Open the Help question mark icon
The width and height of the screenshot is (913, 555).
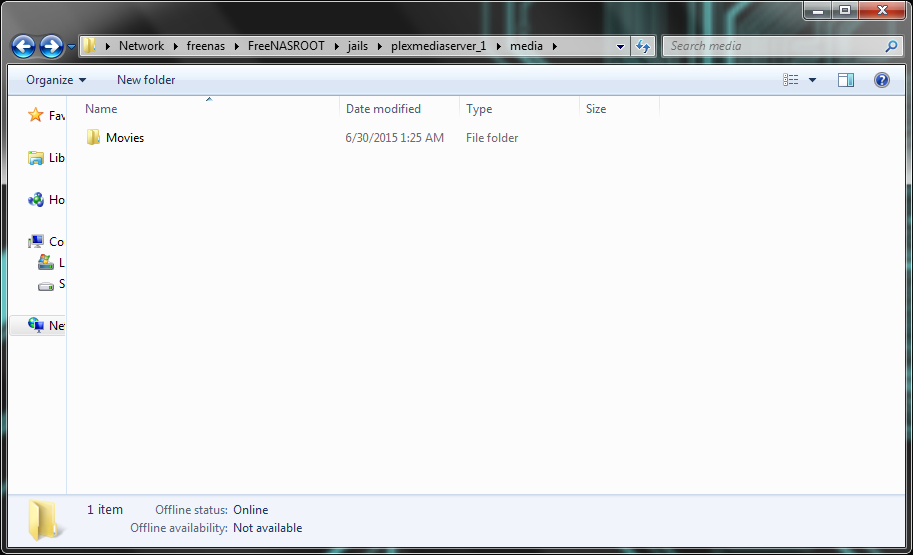881,80
